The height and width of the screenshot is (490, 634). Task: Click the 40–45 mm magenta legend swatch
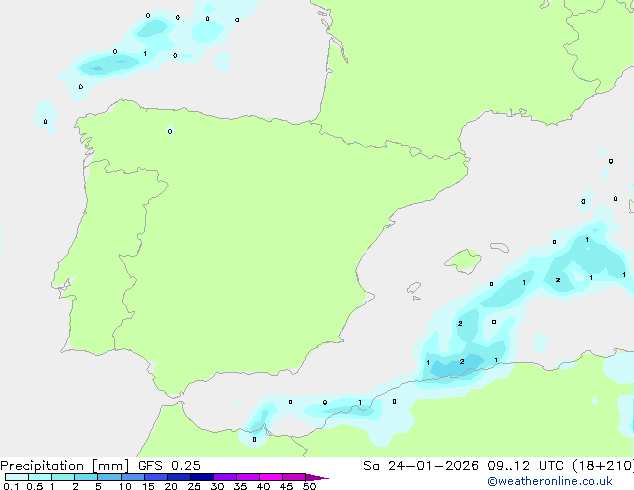pyautogui.click(x=271, y=477)
